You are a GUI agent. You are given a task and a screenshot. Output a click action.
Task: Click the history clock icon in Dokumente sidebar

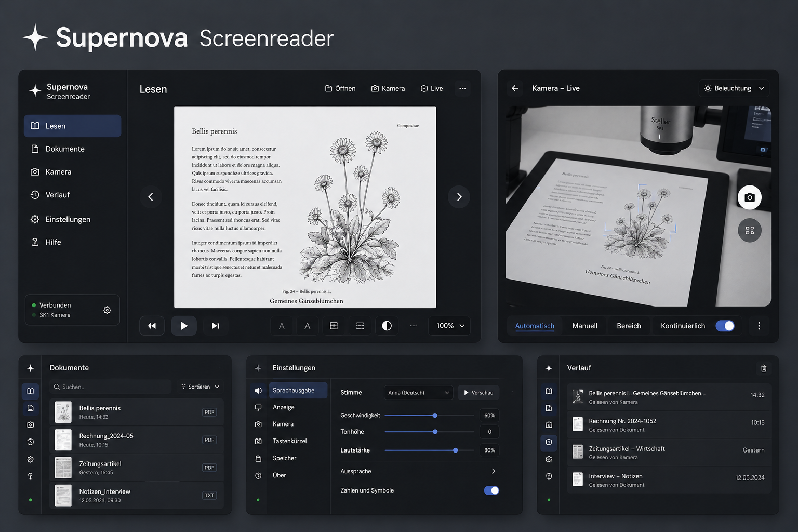[31, 442]
